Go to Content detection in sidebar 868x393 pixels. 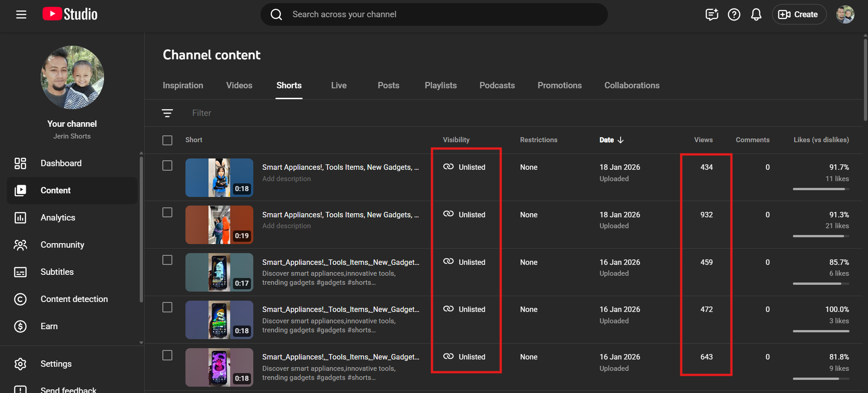click(74, 299)
